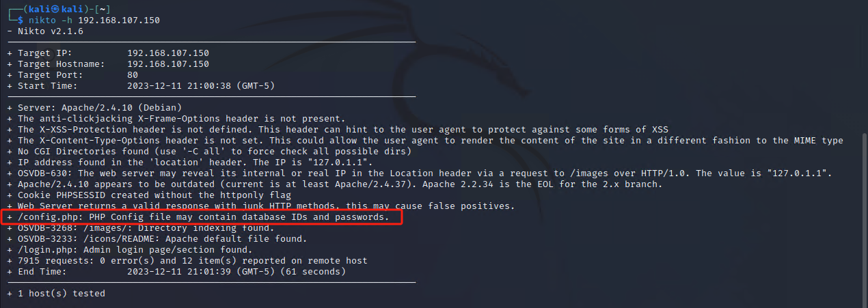Click the Target IP 192.168.107.150 value
Viewport: 868px width, 308px height.
point(168,53)
